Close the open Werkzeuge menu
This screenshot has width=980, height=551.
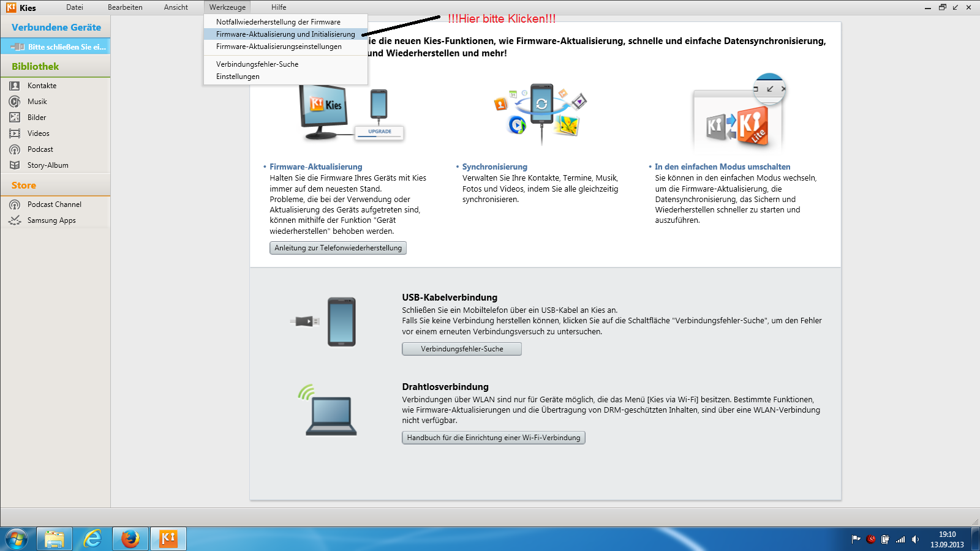point(227,7)
